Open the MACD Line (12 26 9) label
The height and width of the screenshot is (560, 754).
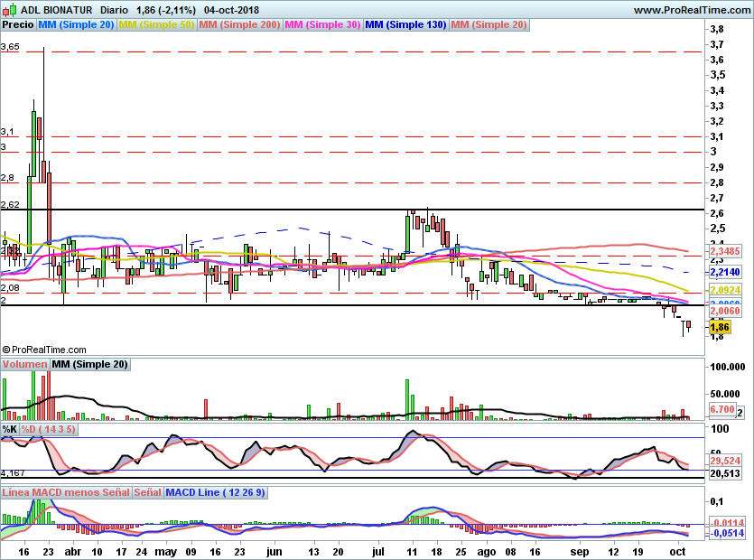[215, 492]
